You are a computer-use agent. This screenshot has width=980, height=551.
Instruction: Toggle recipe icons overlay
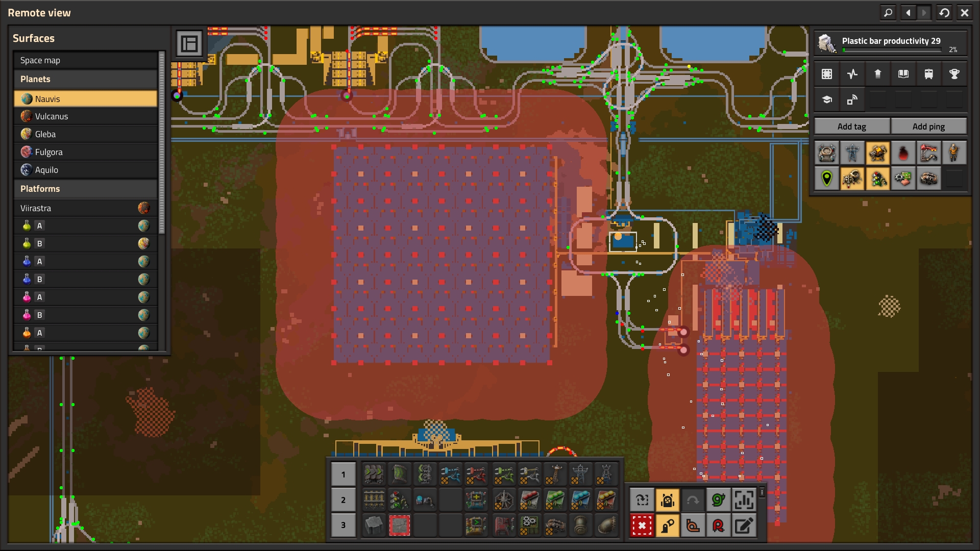[903, 179]
